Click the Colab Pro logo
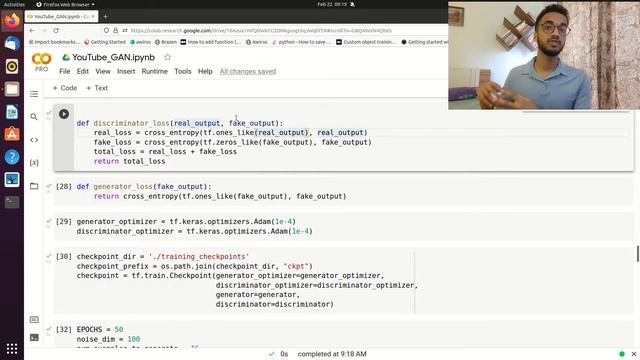This screenshot has width=640, height=360. tap(41, 62)
